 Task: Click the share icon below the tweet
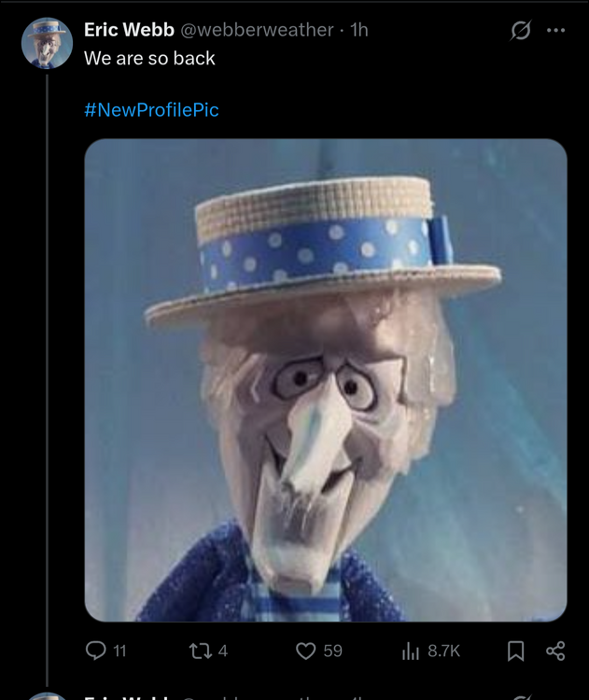(x=554, y=651)
